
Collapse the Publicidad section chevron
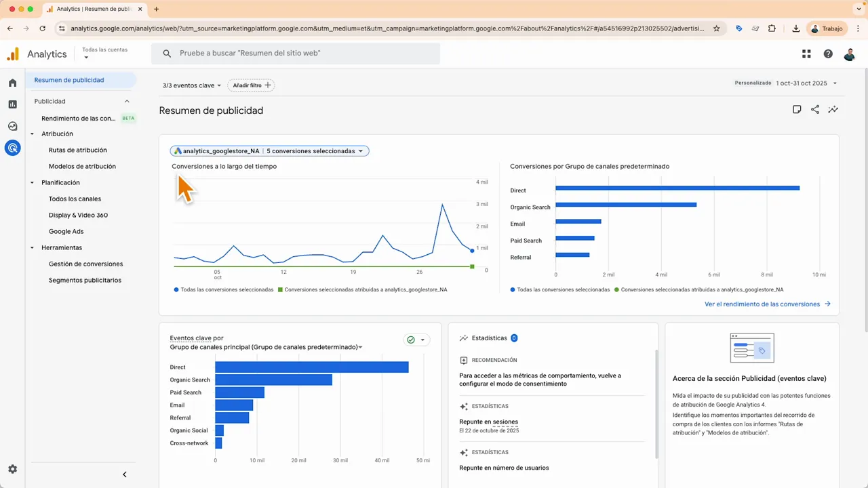pyautogui.click(x=126, y=101)
